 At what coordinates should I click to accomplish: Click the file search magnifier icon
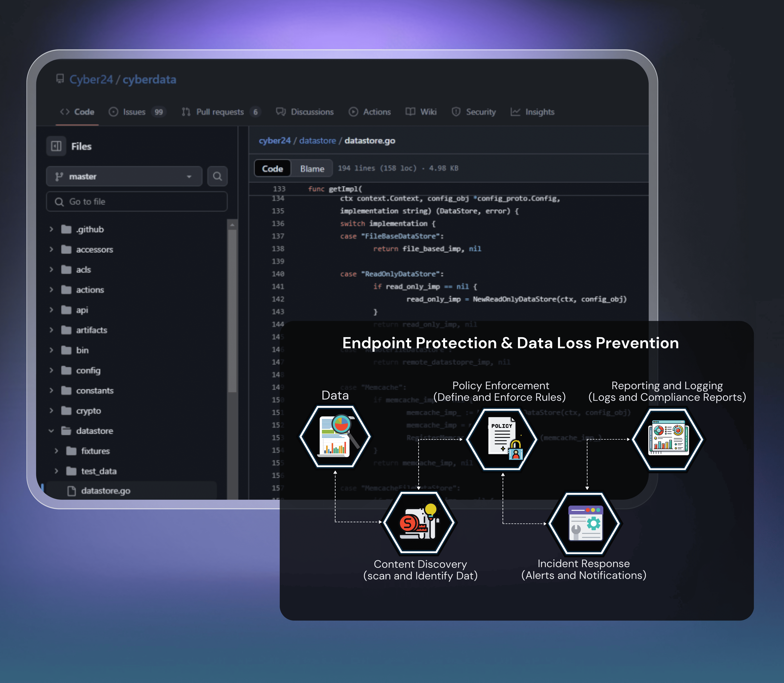click(217, 176)
